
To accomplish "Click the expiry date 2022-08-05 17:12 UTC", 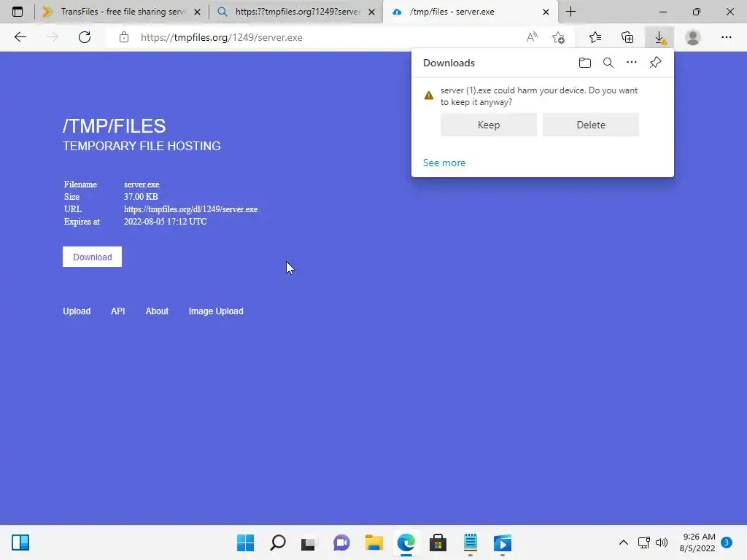I will pyautogui.click(x=166, y=222).
